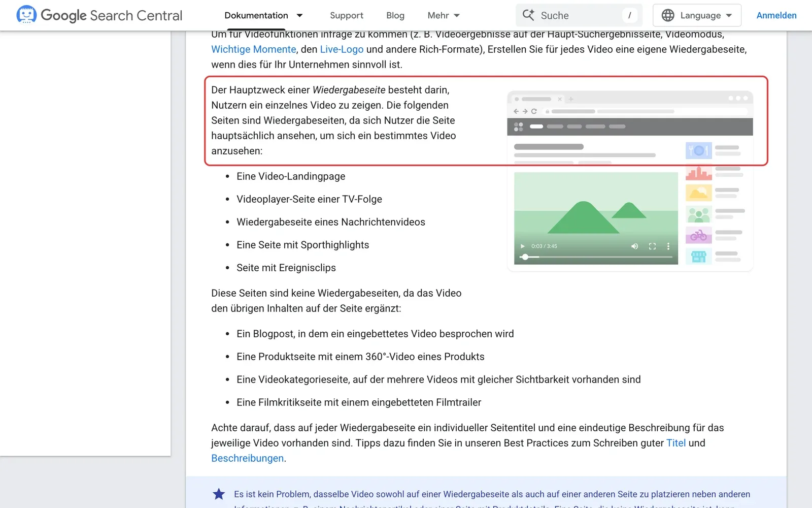Screen dimensions: 812x508
Task: Click the Anmelden sign-in link
Action: tap(776, 15)
